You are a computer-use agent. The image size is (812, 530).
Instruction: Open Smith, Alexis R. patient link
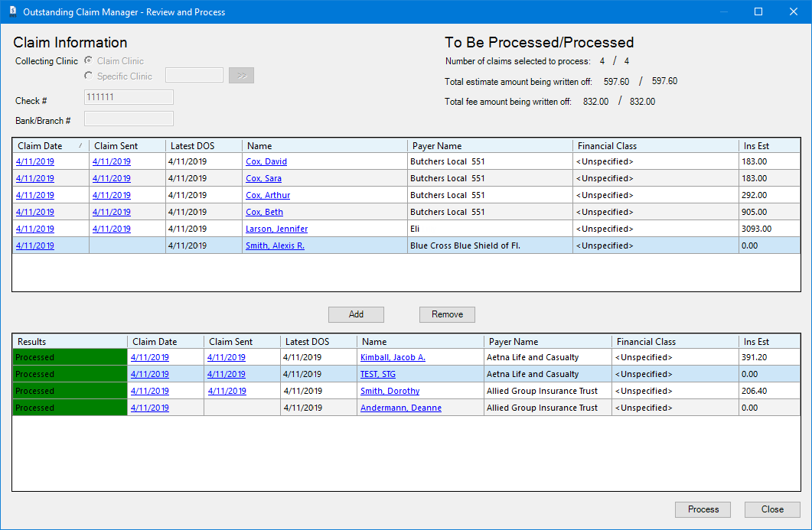[275, 245]
